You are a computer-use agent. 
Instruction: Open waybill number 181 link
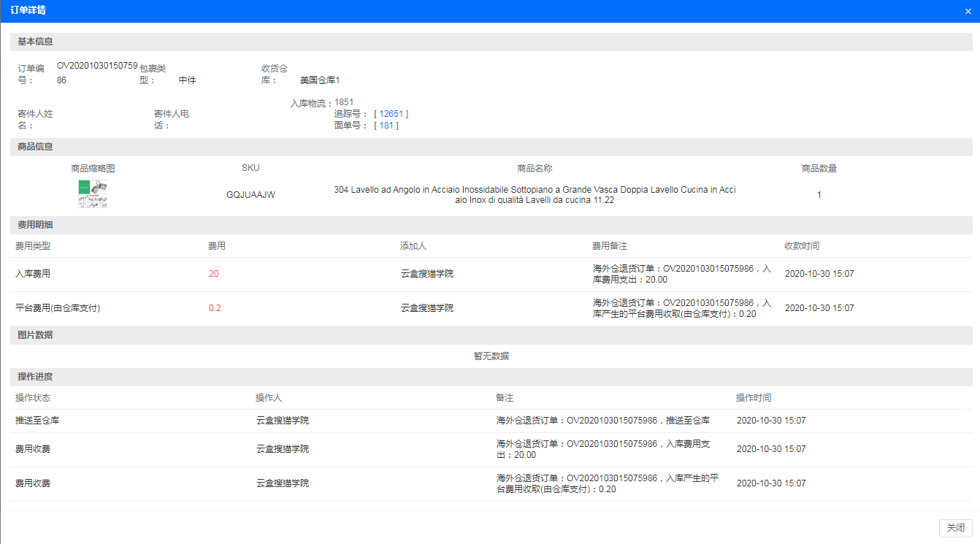[x=386, y=126]
